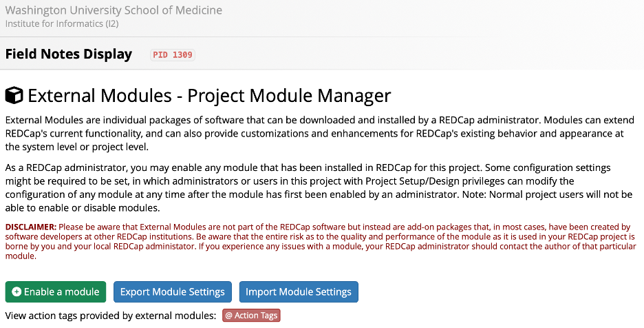644x328 pixels.
Task: Click the @ symbol on Action Tags button
Action: [228, 316]
